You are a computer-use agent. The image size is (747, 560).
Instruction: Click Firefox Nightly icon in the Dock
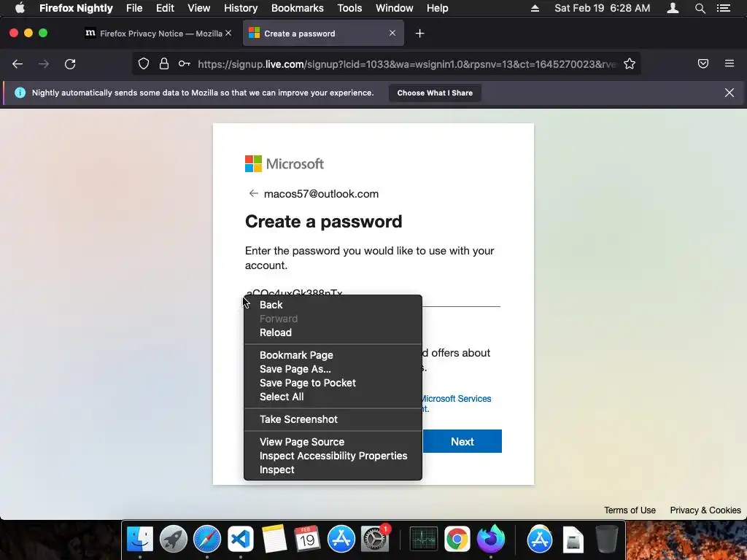[491, 539]
